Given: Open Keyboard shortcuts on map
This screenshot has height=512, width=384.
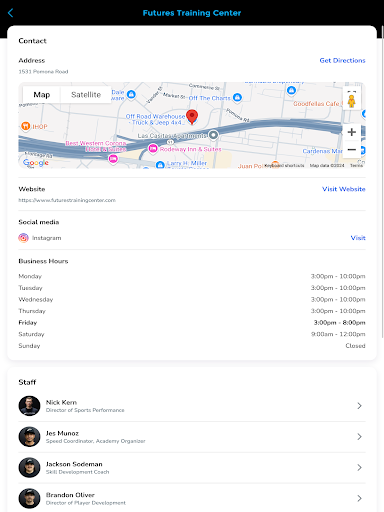Looking at the screenshot, I should click(284, 165).
